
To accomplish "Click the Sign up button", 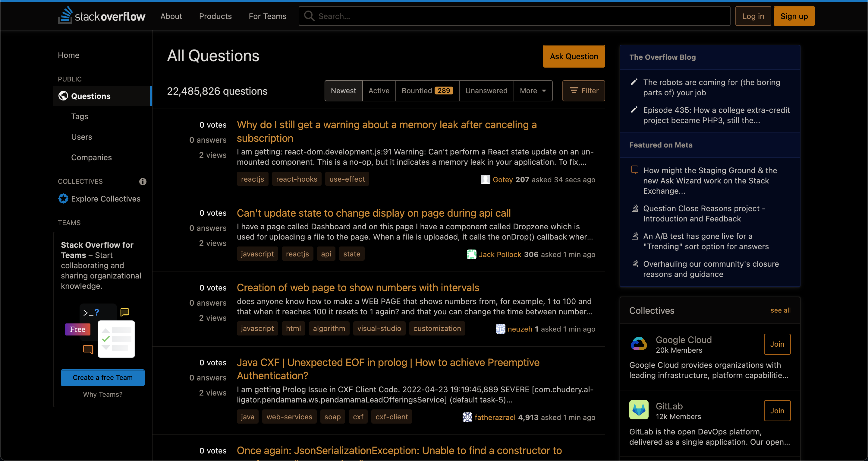I will 794,15.
